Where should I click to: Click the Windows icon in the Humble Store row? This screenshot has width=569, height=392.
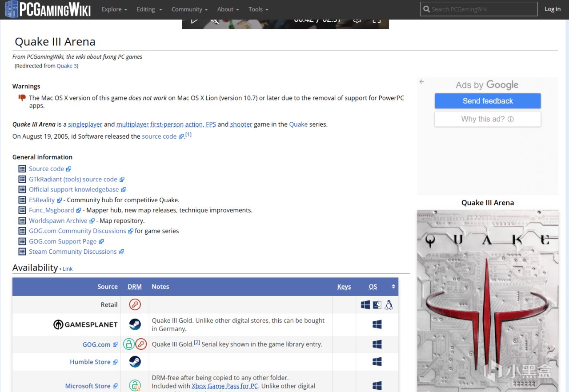tap(377, 362)
